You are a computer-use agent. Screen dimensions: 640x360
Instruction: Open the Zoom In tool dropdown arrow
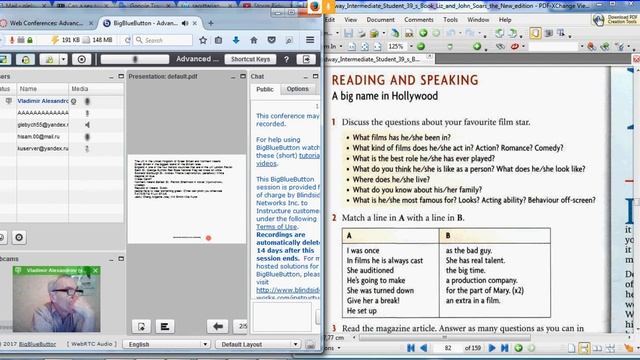pyautogui.click(x=341, y=47)
